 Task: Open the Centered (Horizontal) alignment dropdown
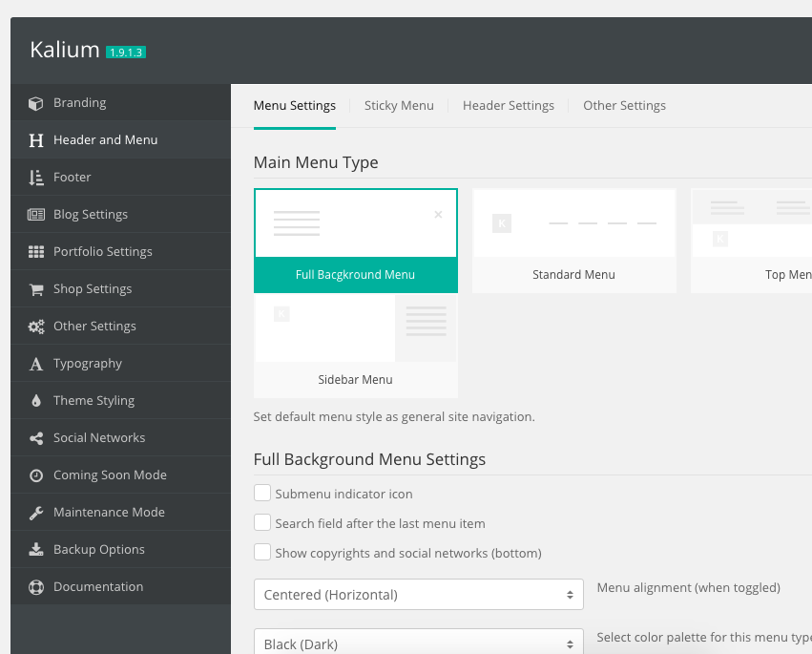(418, 595)
